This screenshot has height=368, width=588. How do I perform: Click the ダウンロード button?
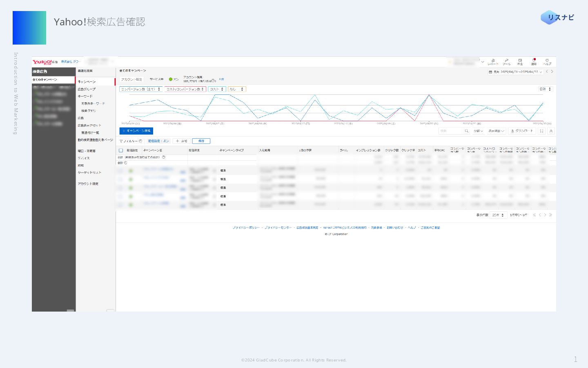522,131
